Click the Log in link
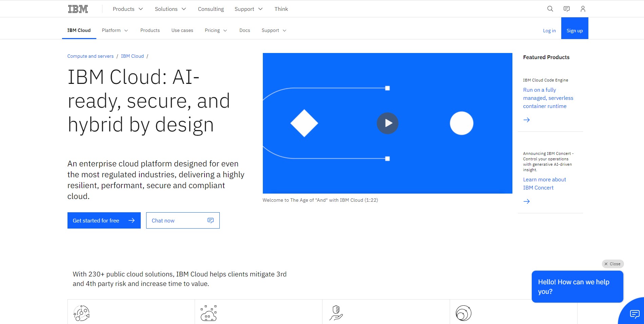This screenshot has width=644, height=324. coord(549,31)
